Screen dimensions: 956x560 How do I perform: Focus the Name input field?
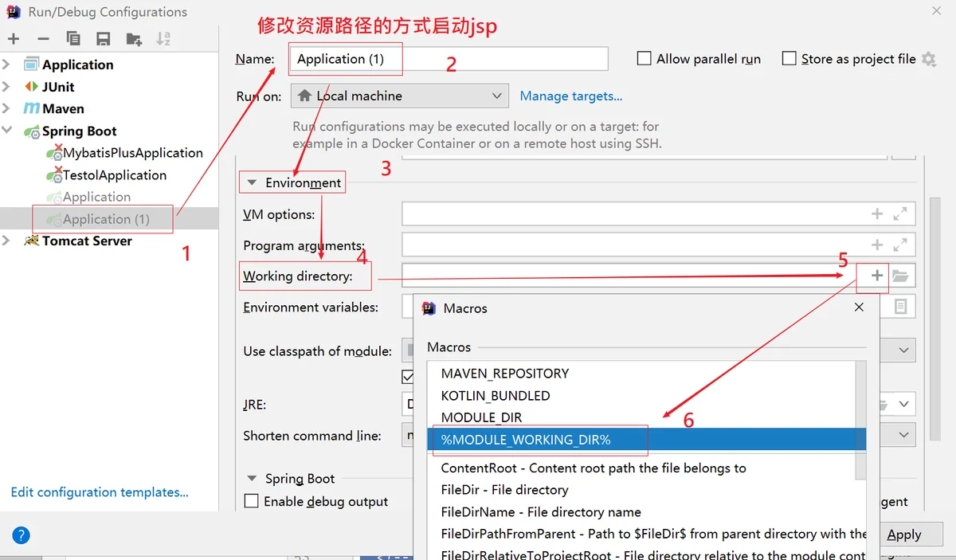click(x=448, y=59)
